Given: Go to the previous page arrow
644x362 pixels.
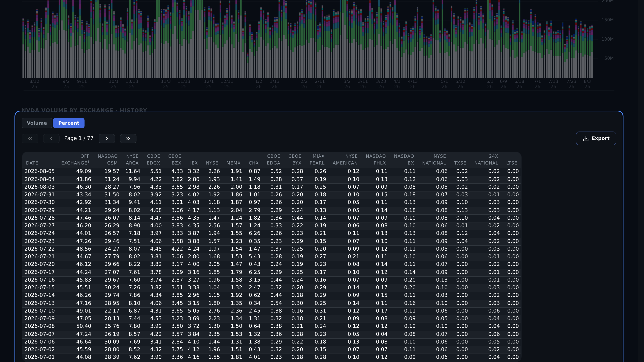Looking at the screenshot, I should click(x=51, y=138).
